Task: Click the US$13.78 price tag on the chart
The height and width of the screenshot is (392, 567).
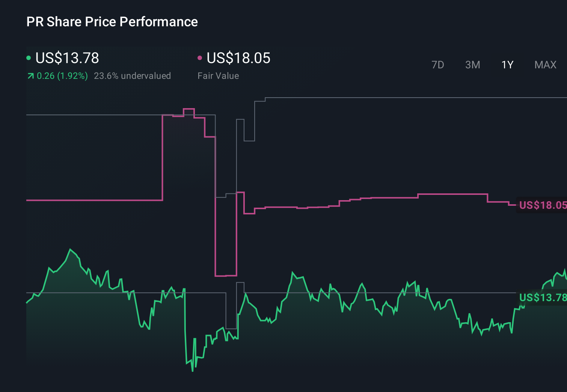Action: click(542, 298)
